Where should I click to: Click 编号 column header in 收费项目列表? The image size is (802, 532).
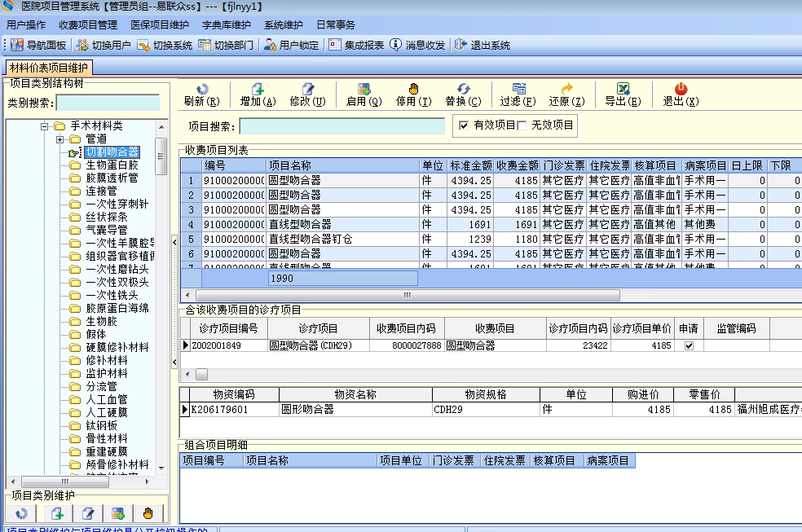click(x=234, y=165)
